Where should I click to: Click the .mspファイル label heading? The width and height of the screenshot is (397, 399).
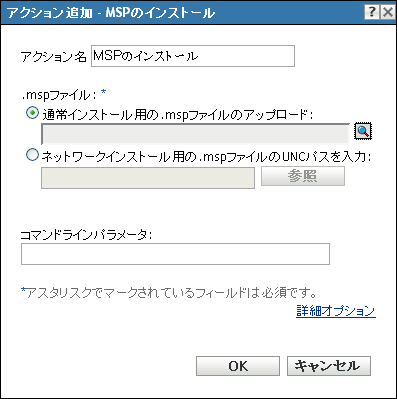click(x=59, y=95)
